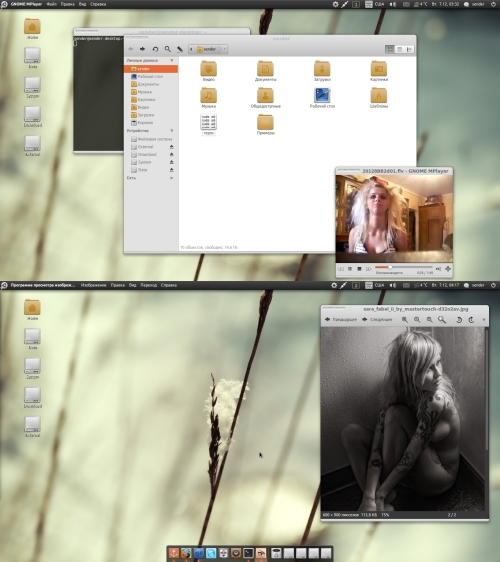Eject the Download drive in sidebar
The width and height of the screenshot is (500, 562).
tap(171, 154)
